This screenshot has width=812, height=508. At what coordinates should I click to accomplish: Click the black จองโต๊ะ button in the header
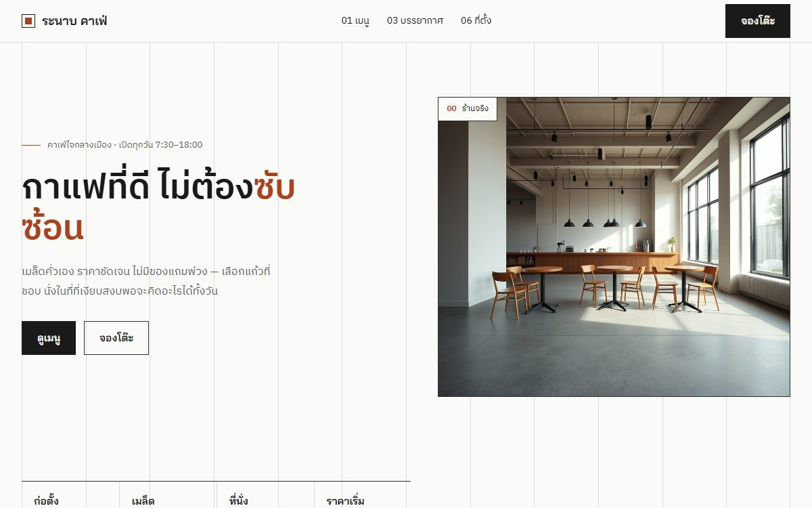tap(758, 21)
